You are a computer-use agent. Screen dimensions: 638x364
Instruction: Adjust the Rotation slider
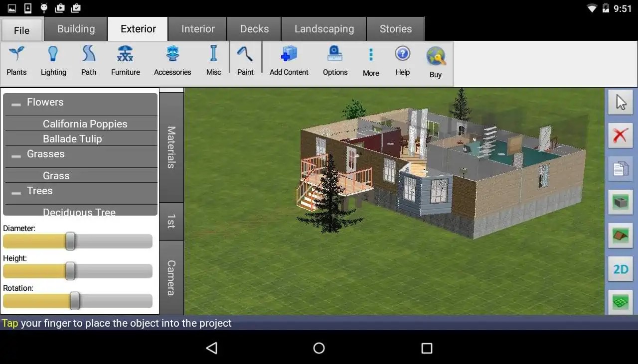pos(75,301)
